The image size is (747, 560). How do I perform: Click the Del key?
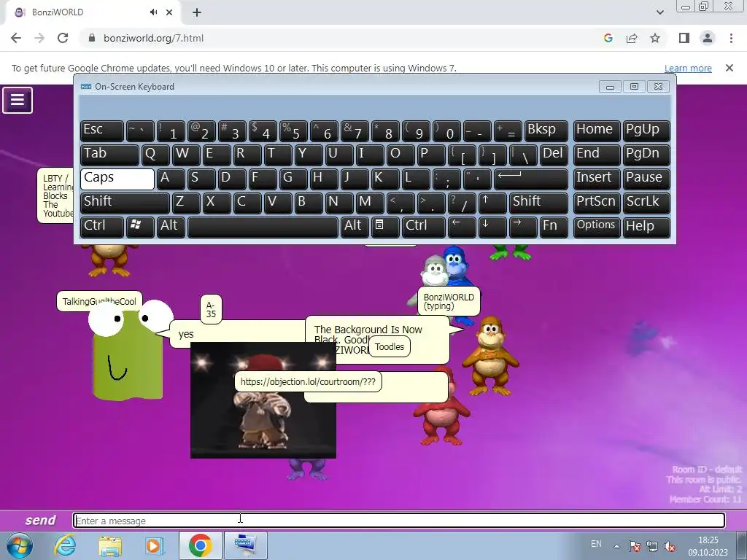pos(554,155)
